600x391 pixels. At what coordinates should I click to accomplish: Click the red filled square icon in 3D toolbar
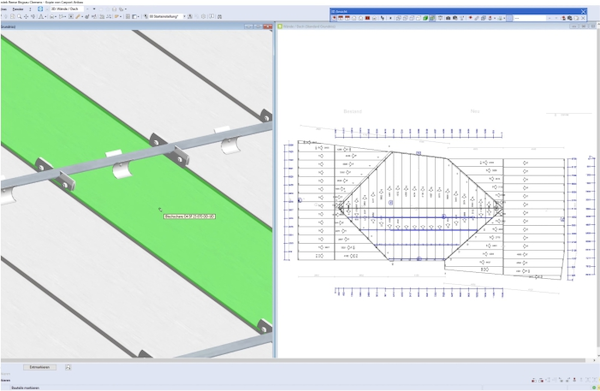pos(367,18)
